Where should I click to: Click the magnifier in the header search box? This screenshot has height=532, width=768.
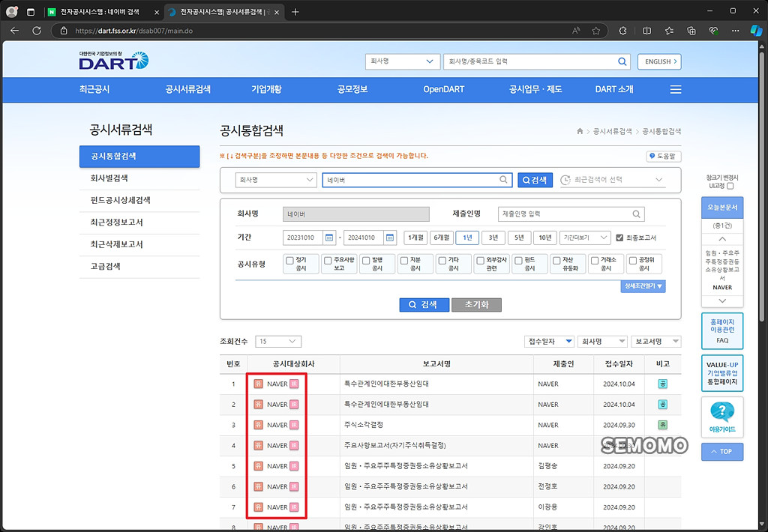click(x=622, y=61)
